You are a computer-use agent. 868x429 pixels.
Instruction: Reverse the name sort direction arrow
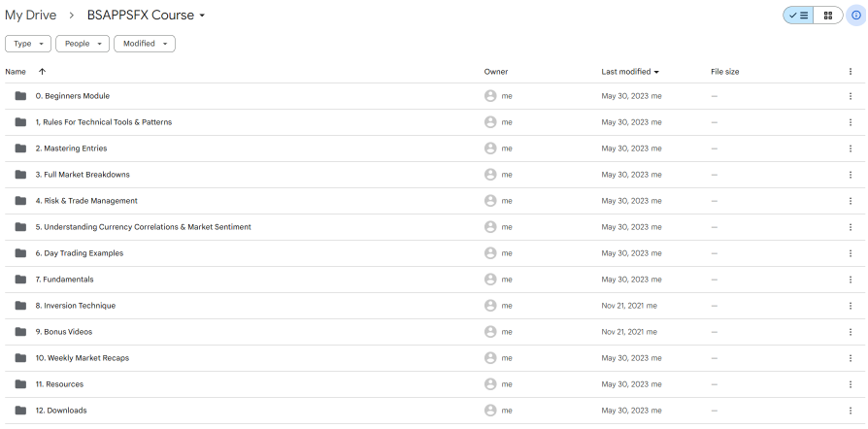pyautogui.click(x=42, y=72)
